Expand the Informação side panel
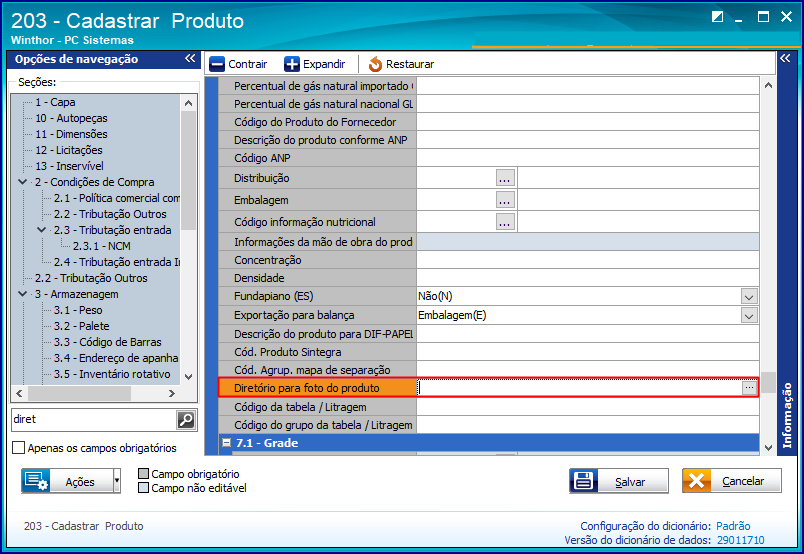Screen dimensions: 804x554 click(785, 58)
